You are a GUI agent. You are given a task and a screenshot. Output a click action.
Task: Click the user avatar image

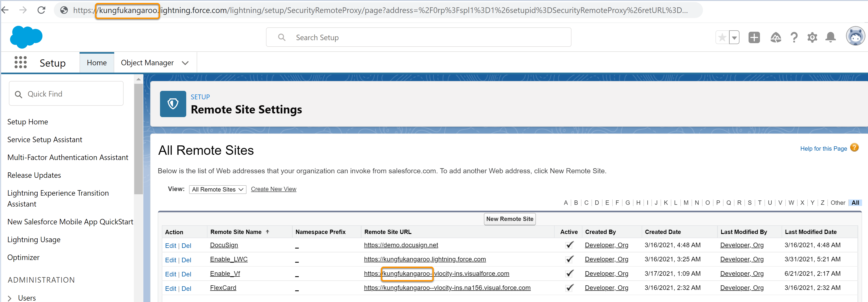855,36
